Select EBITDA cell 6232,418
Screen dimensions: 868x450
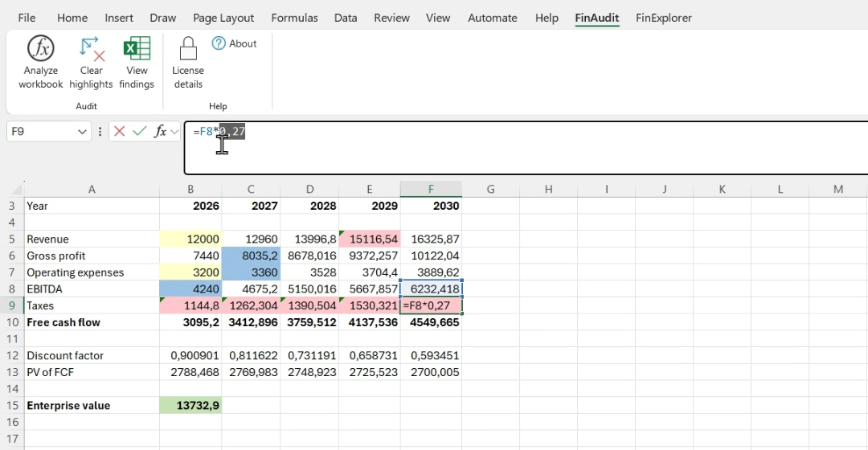431,289
